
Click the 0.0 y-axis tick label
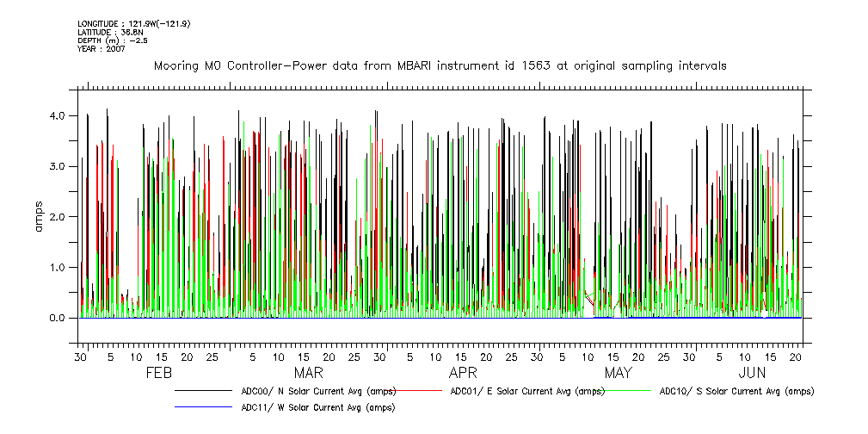(57, 319)
